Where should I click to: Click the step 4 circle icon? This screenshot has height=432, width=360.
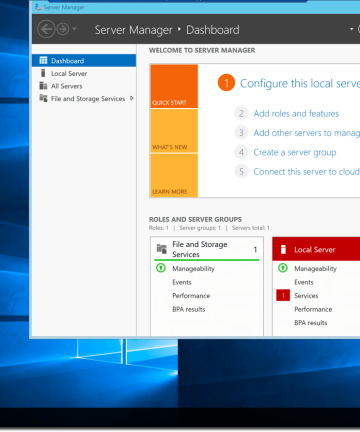241,152
